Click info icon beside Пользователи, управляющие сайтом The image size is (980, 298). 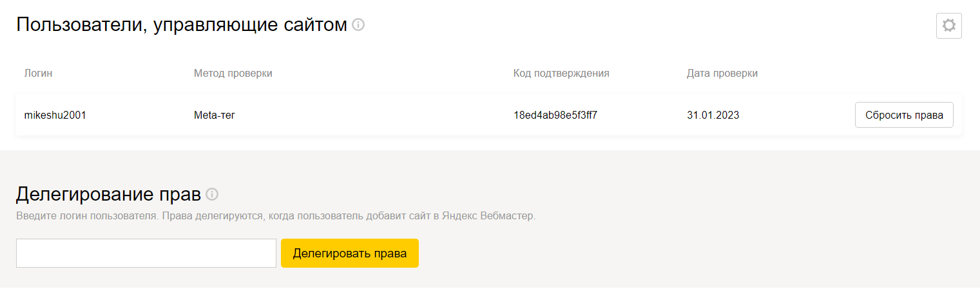358,25
